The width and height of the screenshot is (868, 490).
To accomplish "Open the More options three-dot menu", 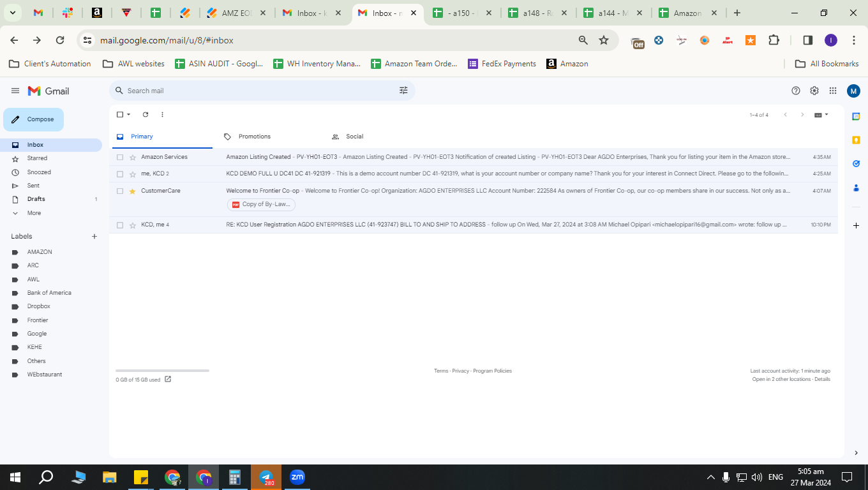I will [162, 115].
